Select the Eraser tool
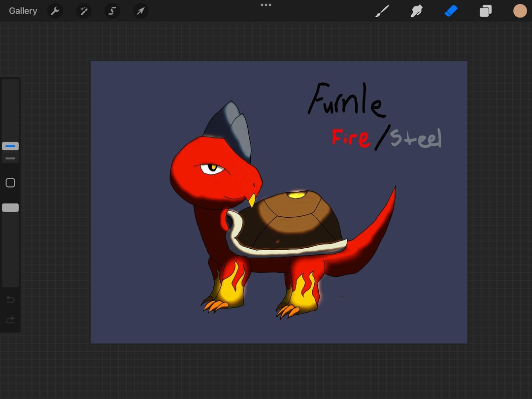 click(x=451, y=11)
